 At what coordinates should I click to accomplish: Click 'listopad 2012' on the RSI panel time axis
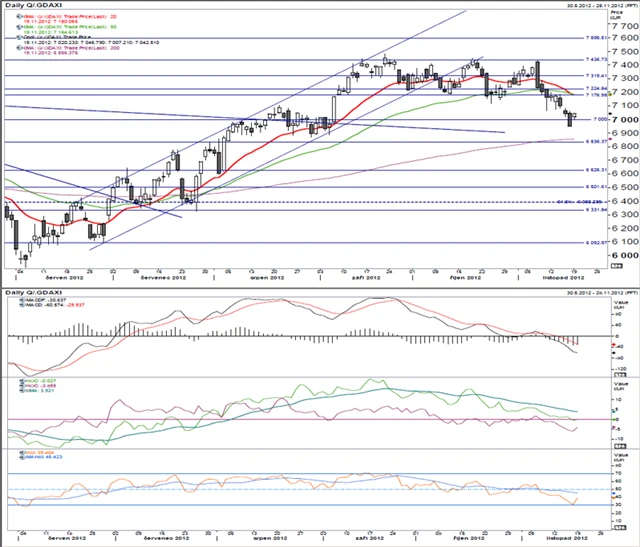(x=567, y=538)
